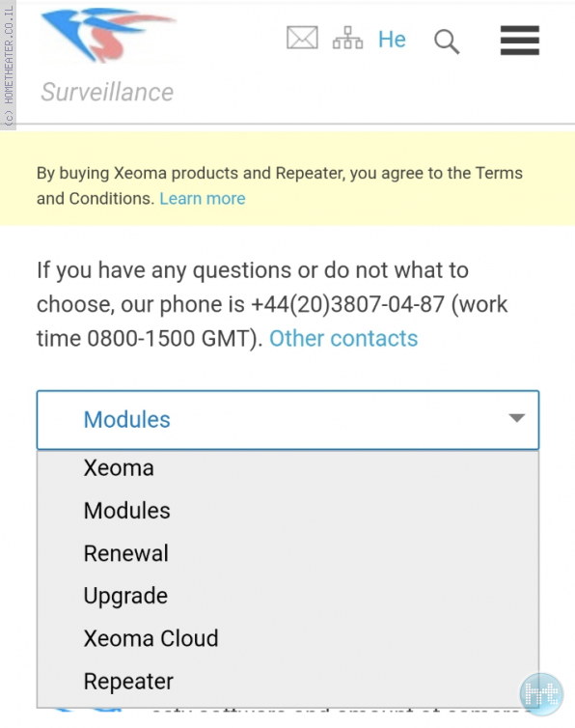This screenshot has height=728, width=575.
Task: Click the envelope mail icon
Action: [x=302, y=38]
